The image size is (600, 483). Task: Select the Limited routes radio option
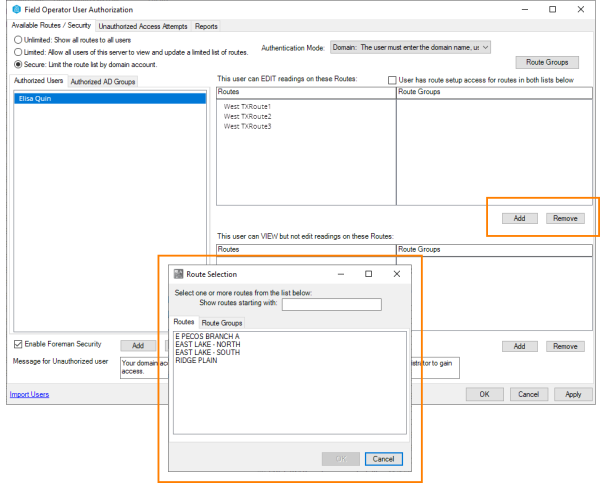click(18, 52)
